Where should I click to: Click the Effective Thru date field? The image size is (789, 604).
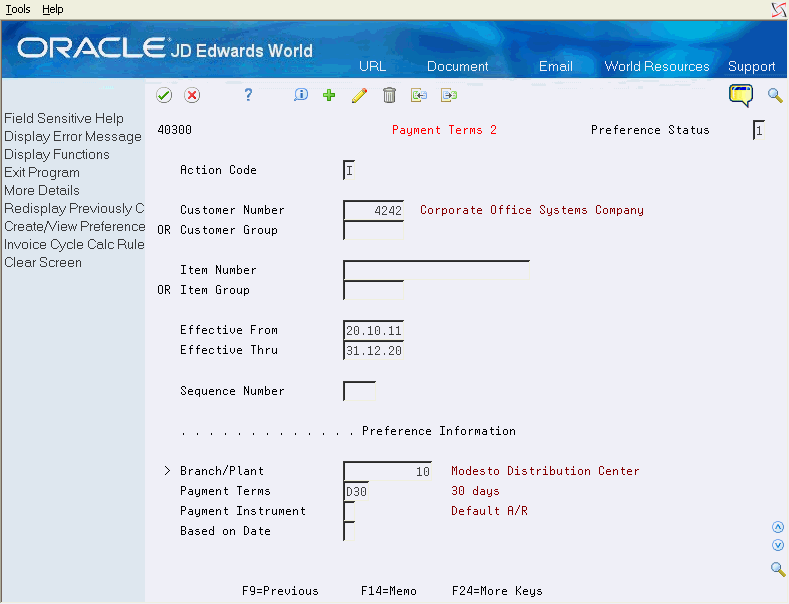pyautogui.click(x=373, y=351)
